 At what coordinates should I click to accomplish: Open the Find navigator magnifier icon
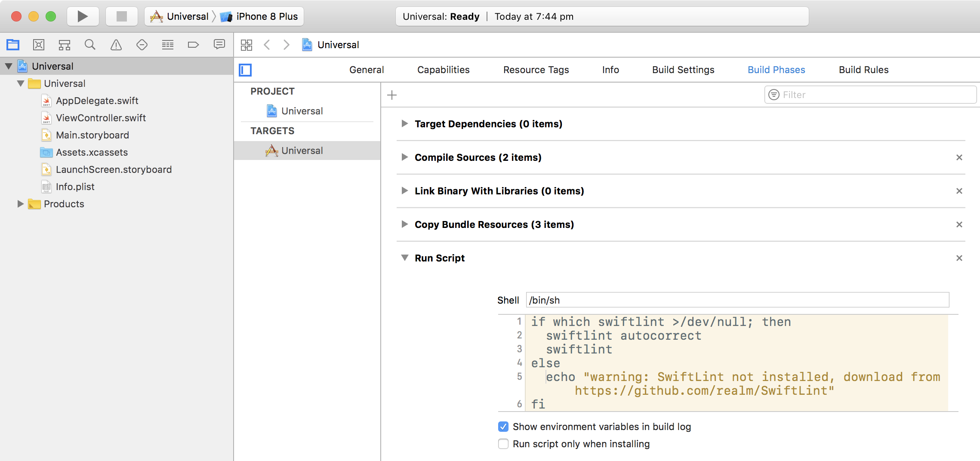click(90, 45)
